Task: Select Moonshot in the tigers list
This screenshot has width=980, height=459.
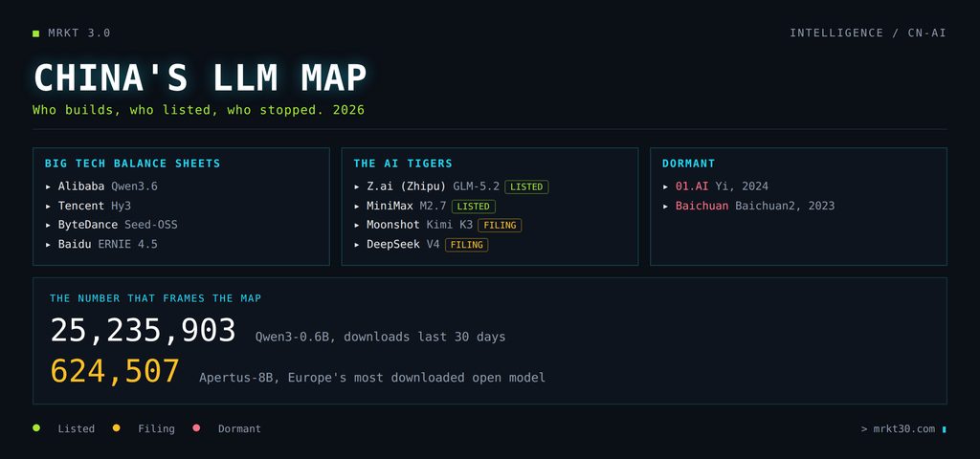Action: (393, 225)
